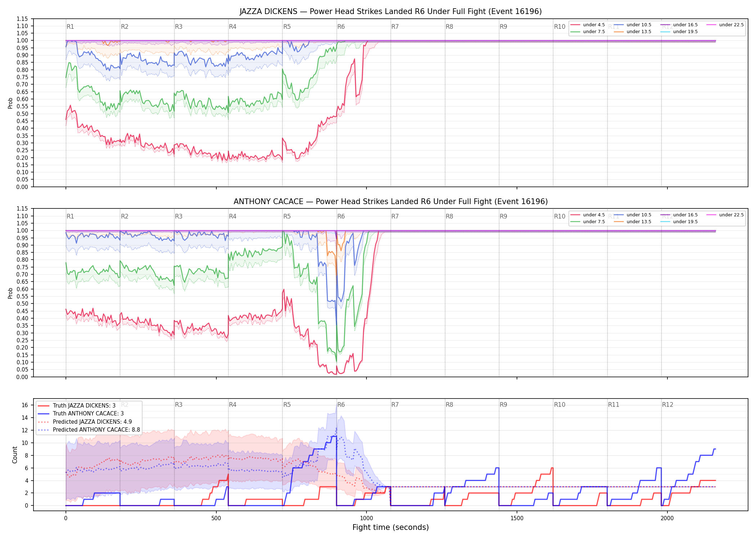Select 'under 10.5' legend item in top chart
This screenshot has height=540, width=756.
[633, 25]
